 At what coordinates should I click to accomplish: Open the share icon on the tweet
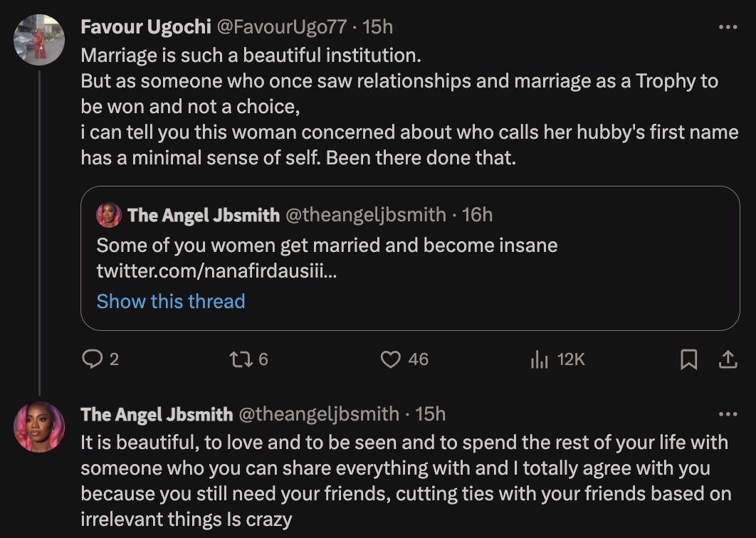tap(729, 360)
